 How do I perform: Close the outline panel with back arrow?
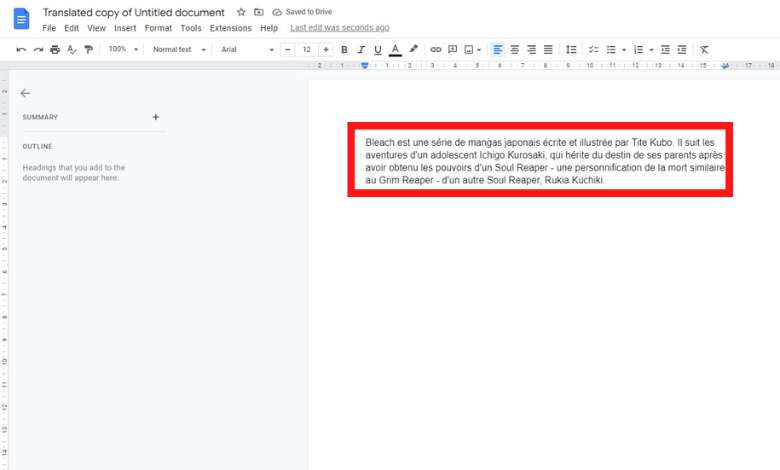click(x=25, y=93)
